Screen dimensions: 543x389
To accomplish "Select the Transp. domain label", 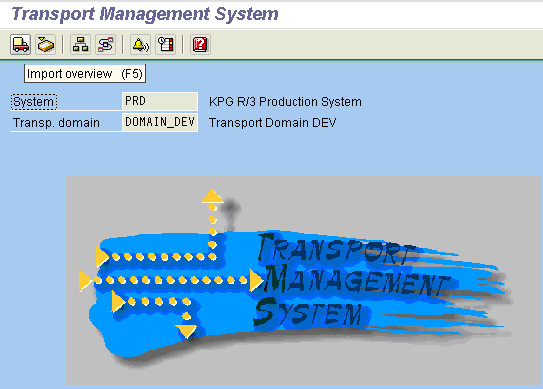I will click(x=56, y=123).
